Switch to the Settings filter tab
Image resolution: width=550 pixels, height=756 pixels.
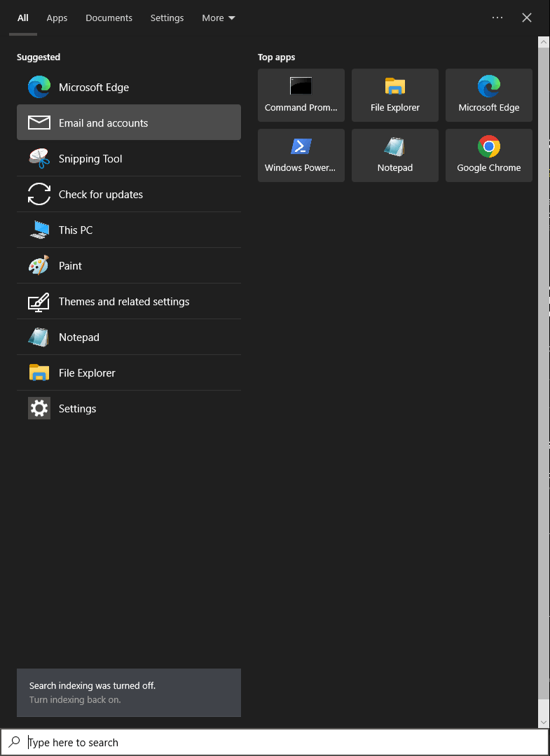click(x=167, y=17)
